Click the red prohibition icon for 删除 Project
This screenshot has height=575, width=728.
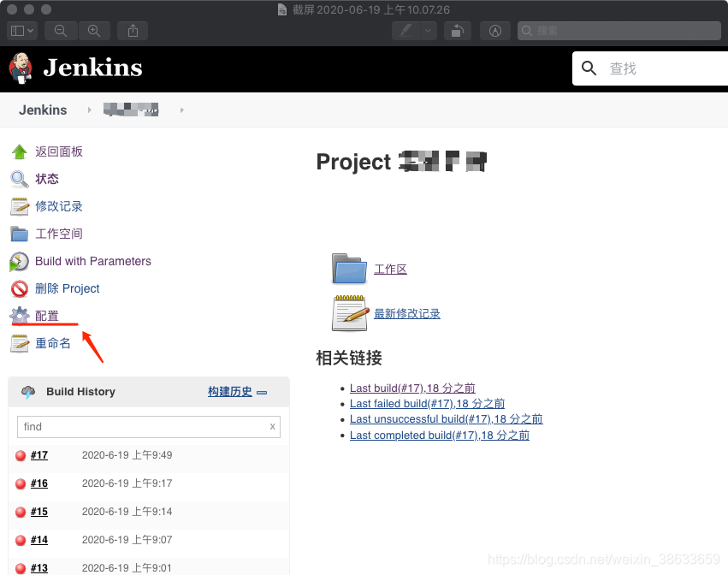(x=20, y=289)
